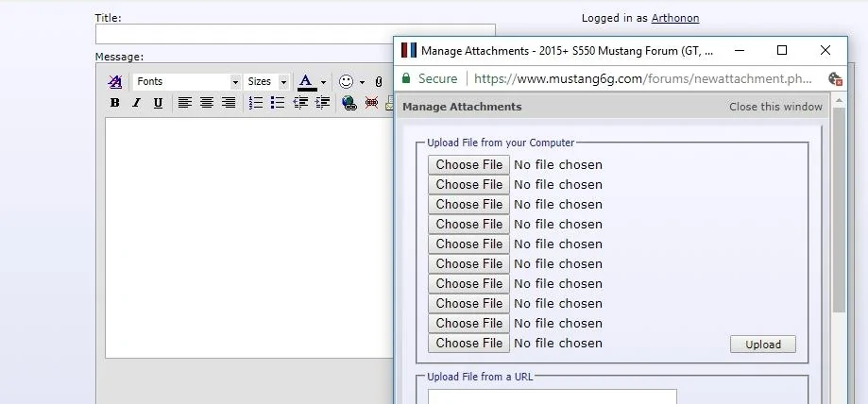
Task: Increase indent of message text
Action: click(x=322, y=102)
